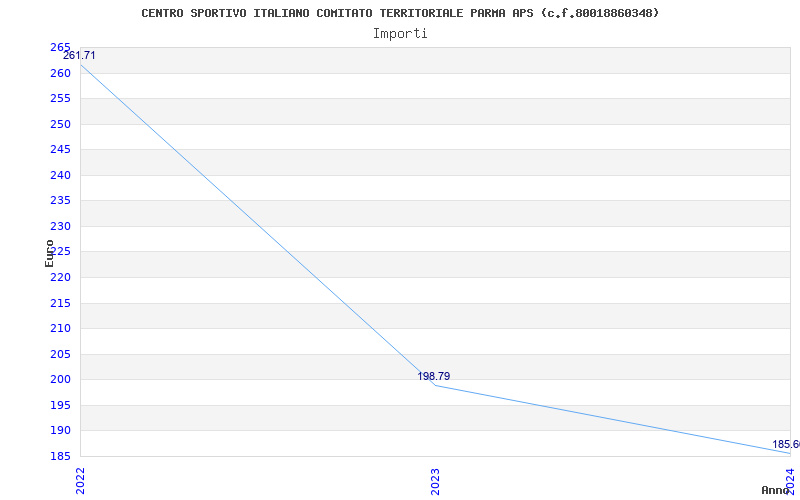Click the 210 y-axis tick label
The height and width of the screenshot is (500, 800).
(x=60, y=329)
